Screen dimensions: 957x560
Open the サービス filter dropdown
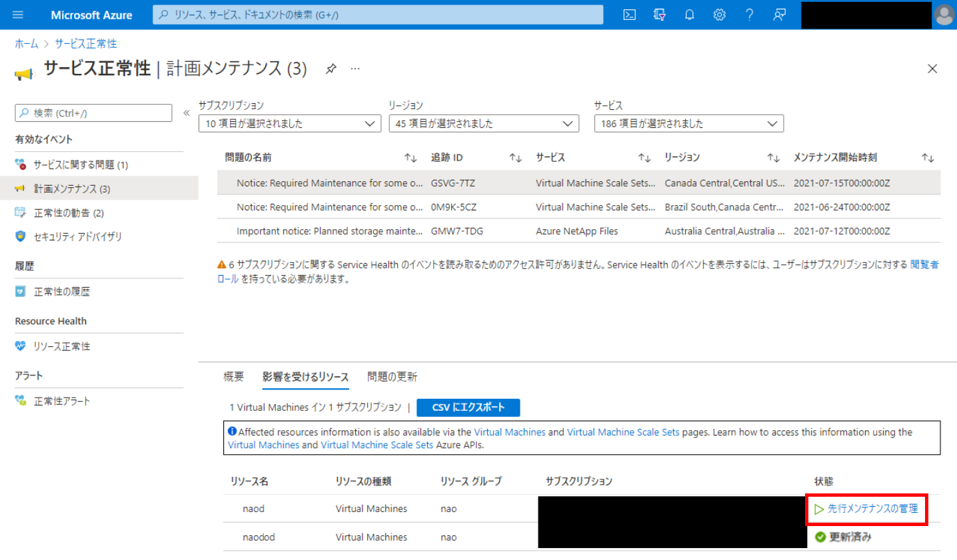pos(689,123)
